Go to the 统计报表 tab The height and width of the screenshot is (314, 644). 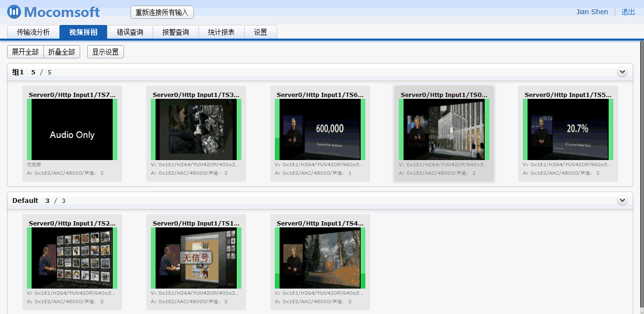(x=221, y=32)
